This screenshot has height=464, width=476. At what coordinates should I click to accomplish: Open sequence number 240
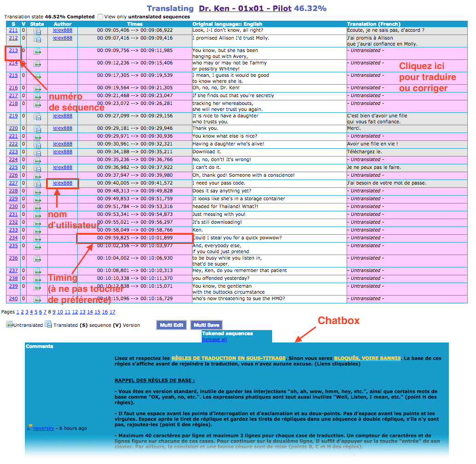13,299
